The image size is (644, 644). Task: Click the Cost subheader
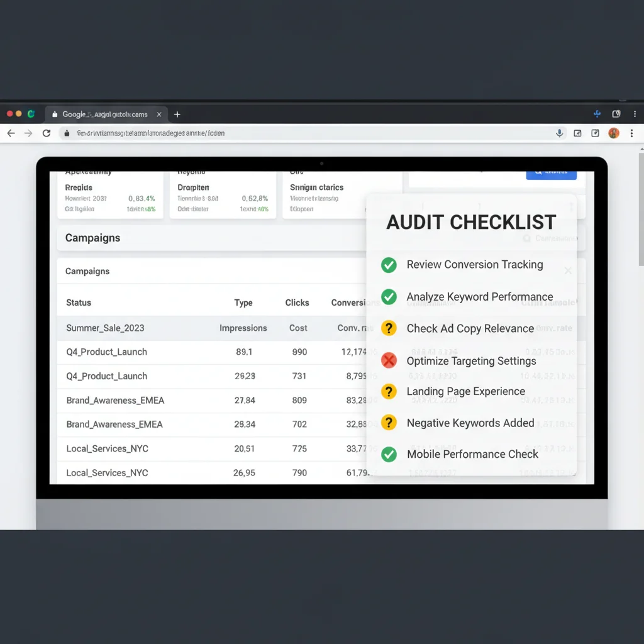point(298,328)
